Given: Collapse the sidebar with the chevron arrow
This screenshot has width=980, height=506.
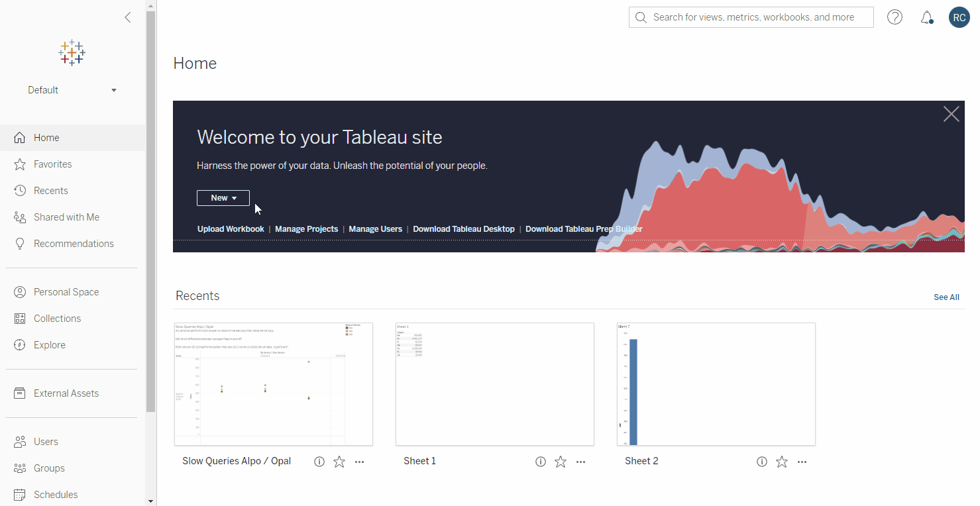Looking at the screenshot, I should click(128, 18).
